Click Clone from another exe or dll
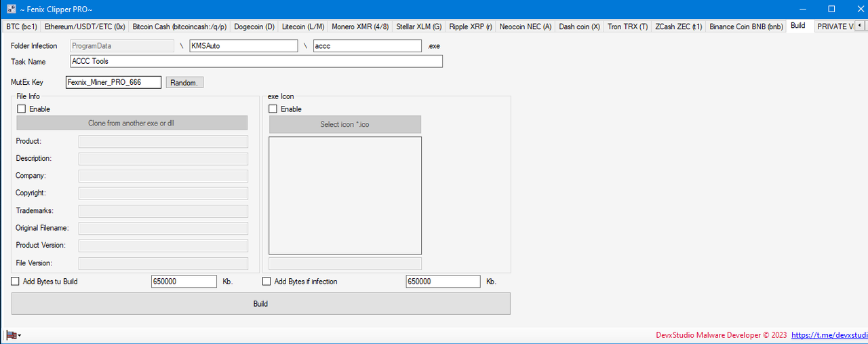The height and width of the screenshot is (344, 868). click(132, 123)
